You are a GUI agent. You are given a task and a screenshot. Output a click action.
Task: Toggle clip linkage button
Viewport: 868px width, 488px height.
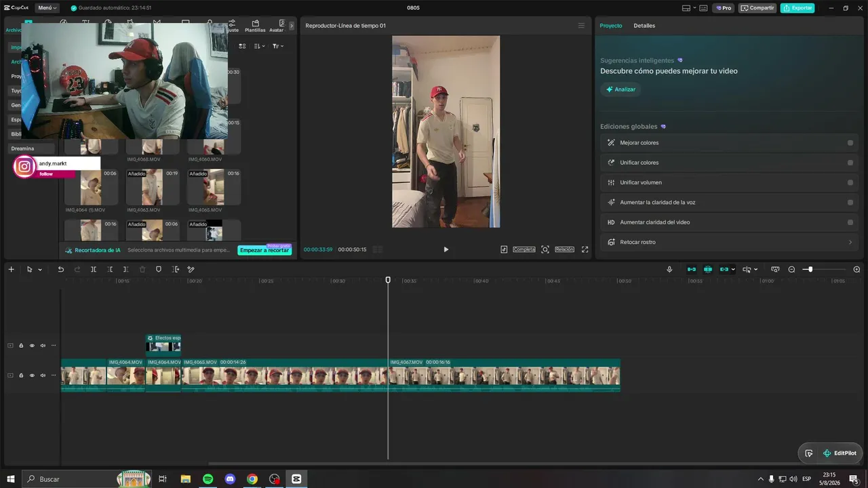[724, 269]
